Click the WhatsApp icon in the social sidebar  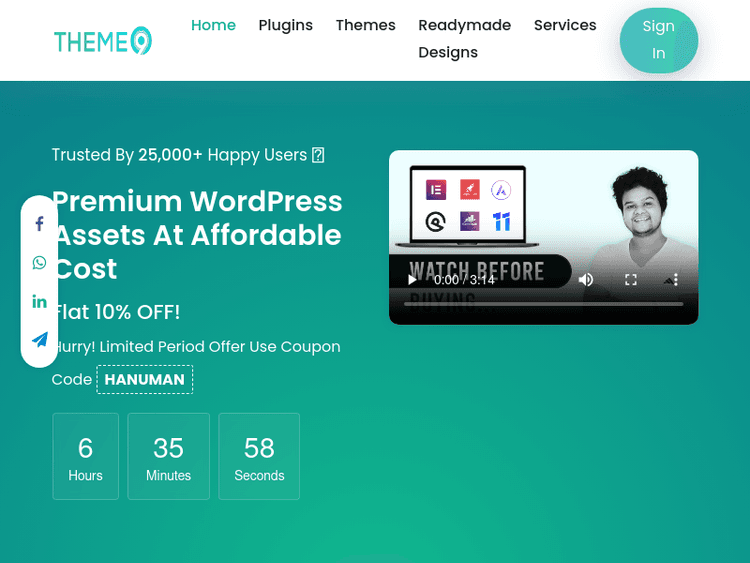click(39, 263)
